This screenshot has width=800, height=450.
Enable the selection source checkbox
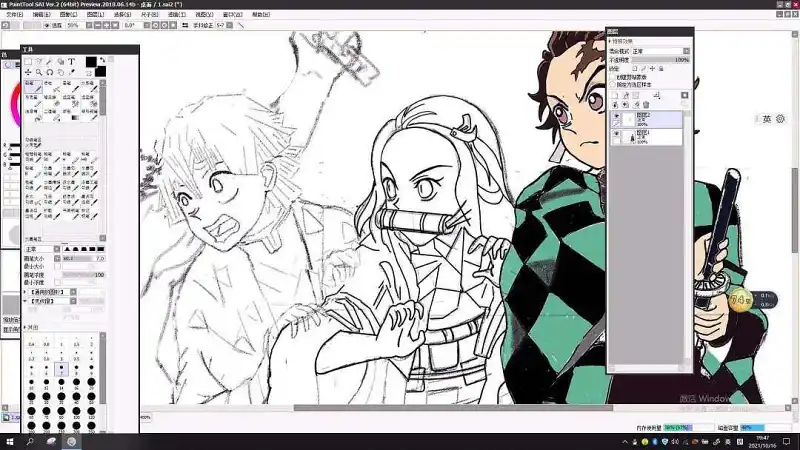[613, 85]
